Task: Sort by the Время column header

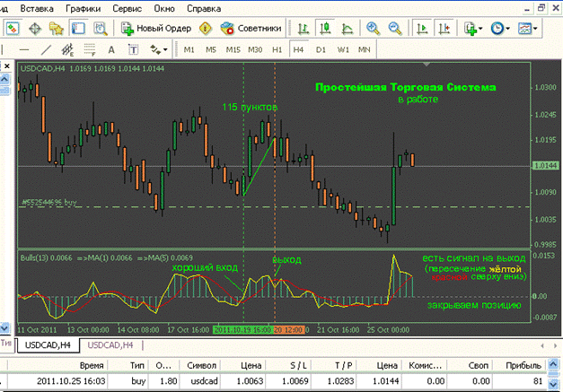Action: [57, 365]
